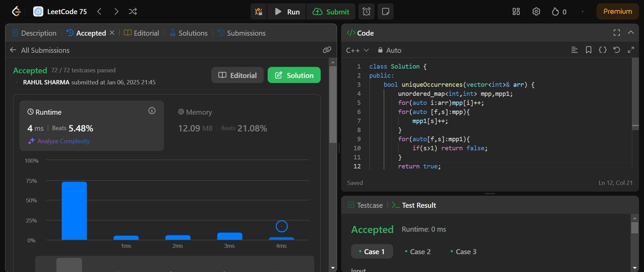Switch to the Testcase tab

pyautogui.click(x=365, y=205)
